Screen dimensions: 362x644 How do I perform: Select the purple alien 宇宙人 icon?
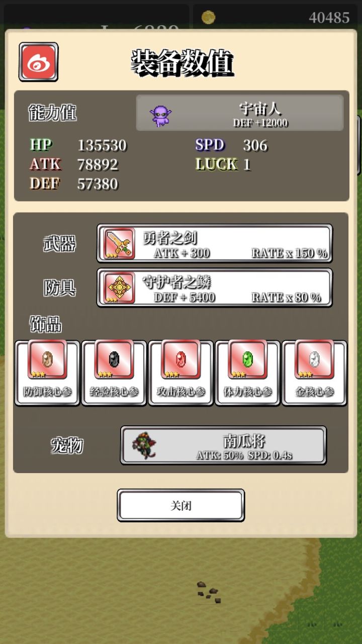click(x=160, y=116)
